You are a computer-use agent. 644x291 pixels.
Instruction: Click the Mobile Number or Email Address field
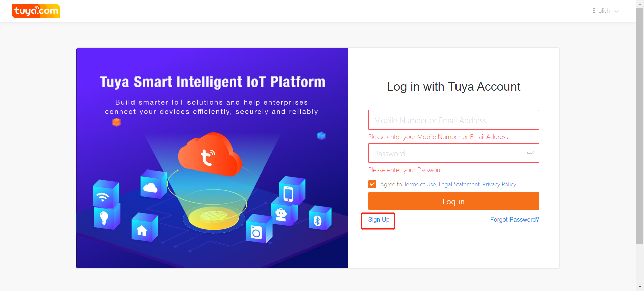pyautogui.click(x=453, y=120)
